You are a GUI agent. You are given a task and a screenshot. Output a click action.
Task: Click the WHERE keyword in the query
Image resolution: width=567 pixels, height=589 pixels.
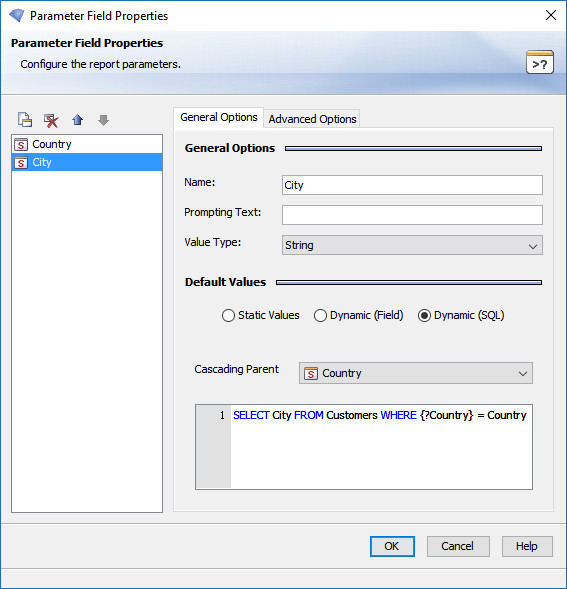tap(398, 415)
